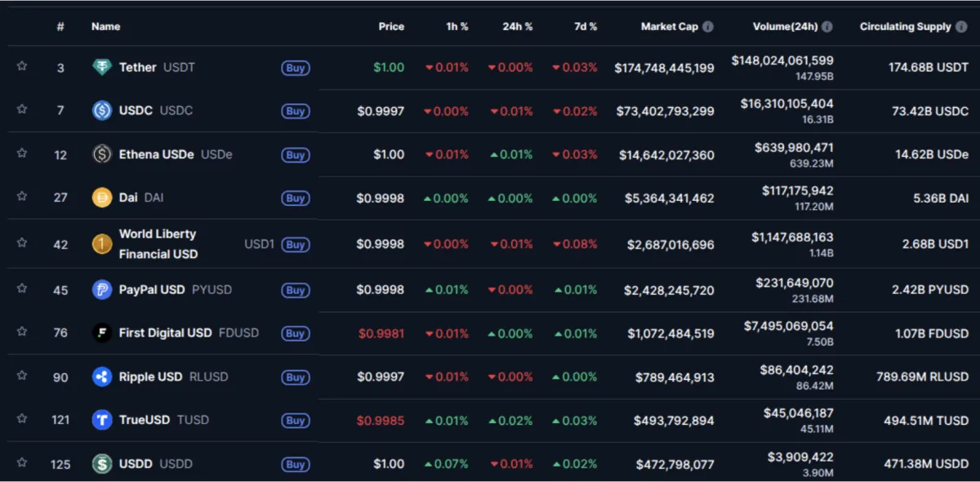The width and height of the screenshot is (980, 482).
Task: Sort table by 7d % column
Action: click(586, 26)
